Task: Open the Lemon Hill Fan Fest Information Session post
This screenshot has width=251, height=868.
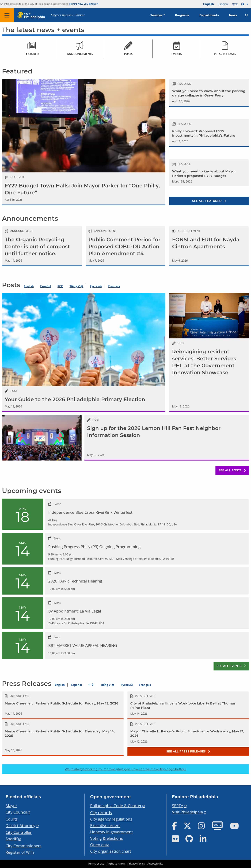Action: pyautogui.click(x=154, y=432)
